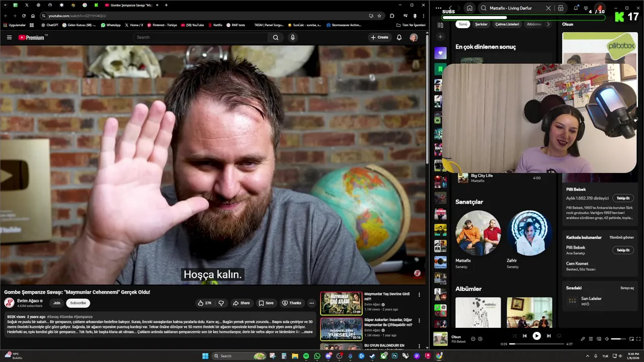Save video with the Save button
The height and width of the screenshot is (362, 644).
(266, 303)
